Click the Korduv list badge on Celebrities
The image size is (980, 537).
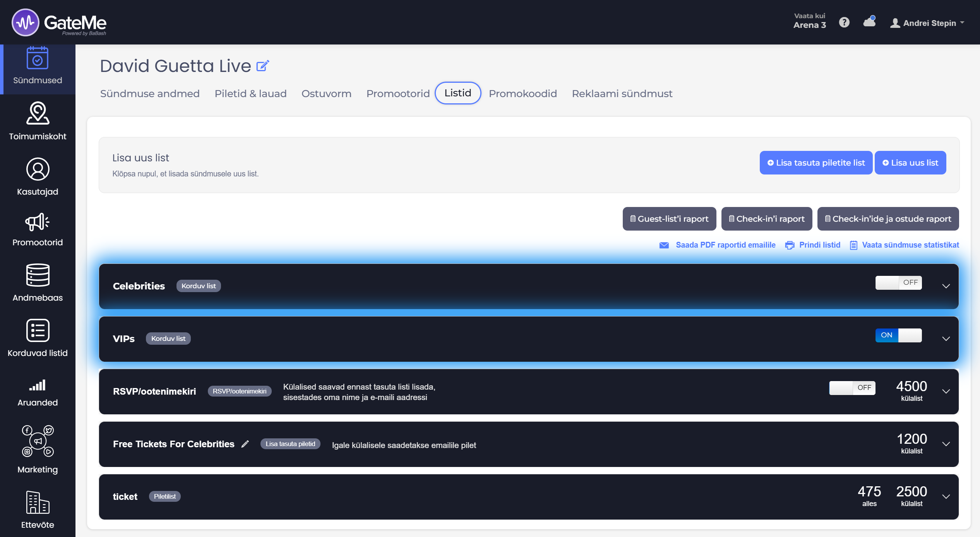199,286
